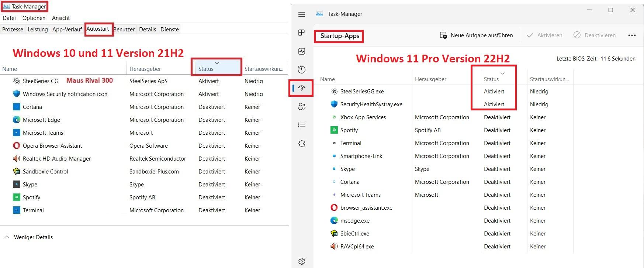Click browser_assistant.exe Opera icon

coord(334,207)
